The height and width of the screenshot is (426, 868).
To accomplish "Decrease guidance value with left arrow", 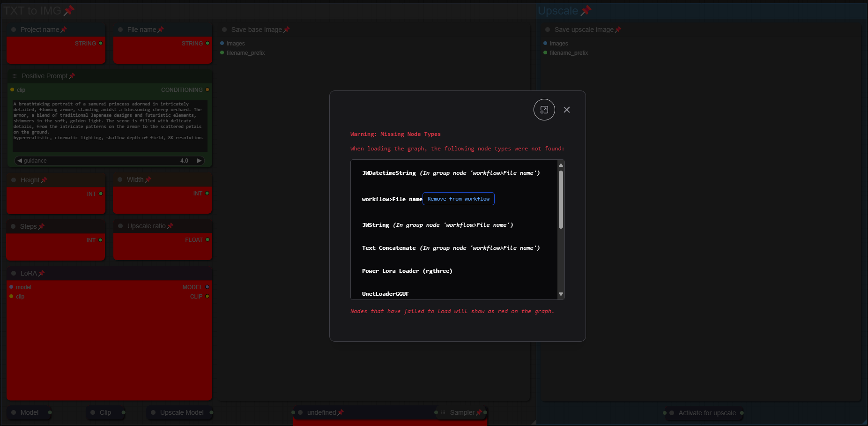I will click(20, 160).
